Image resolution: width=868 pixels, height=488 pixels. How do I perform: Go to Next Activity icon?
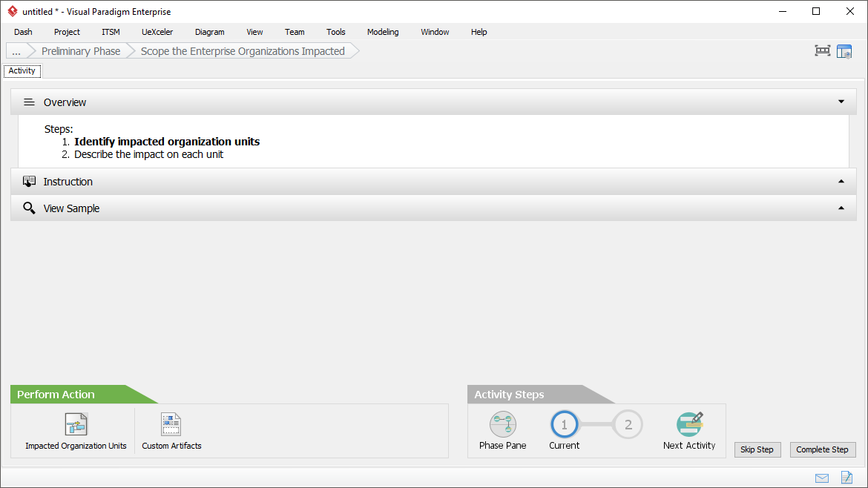coord(689,424)
